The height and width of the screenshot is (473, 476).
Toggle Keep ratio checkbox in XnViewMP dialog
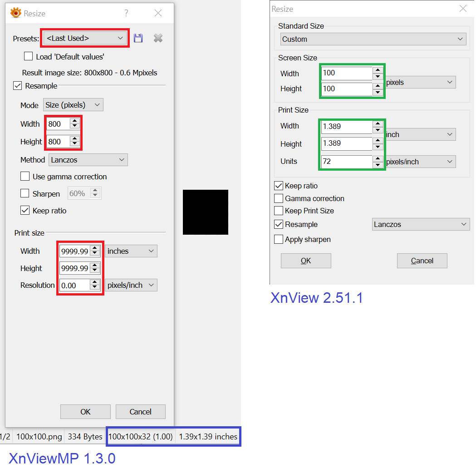pos(25,210)
